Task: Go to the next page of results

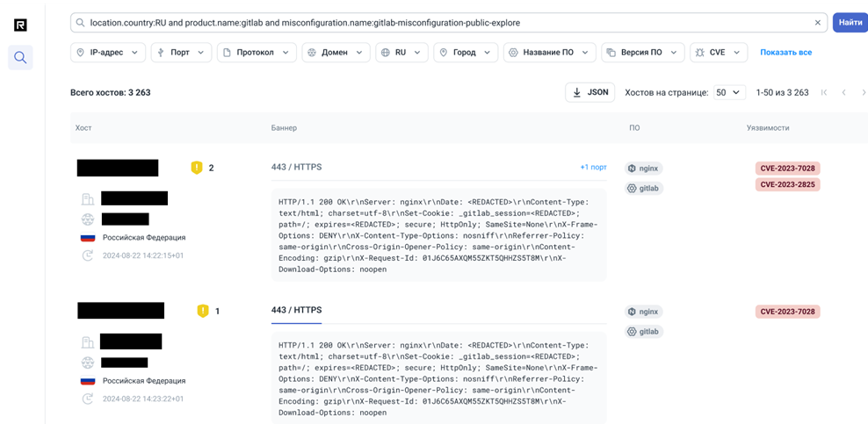Action: click(x=863, y=92)
